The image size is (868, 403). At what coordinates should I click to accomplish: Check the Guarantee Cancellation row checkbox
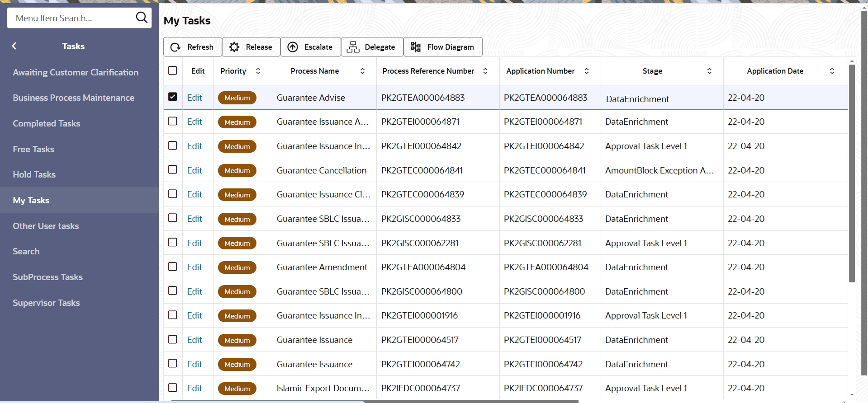point(172,169)
